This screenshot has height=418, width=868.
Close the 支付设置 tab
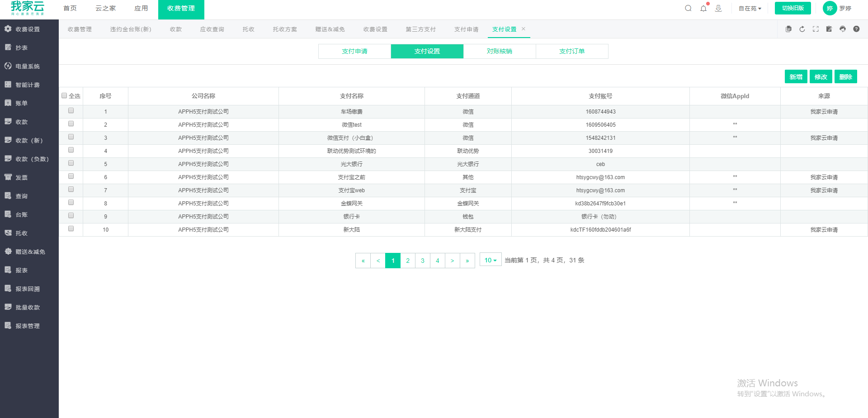point(524,28)
